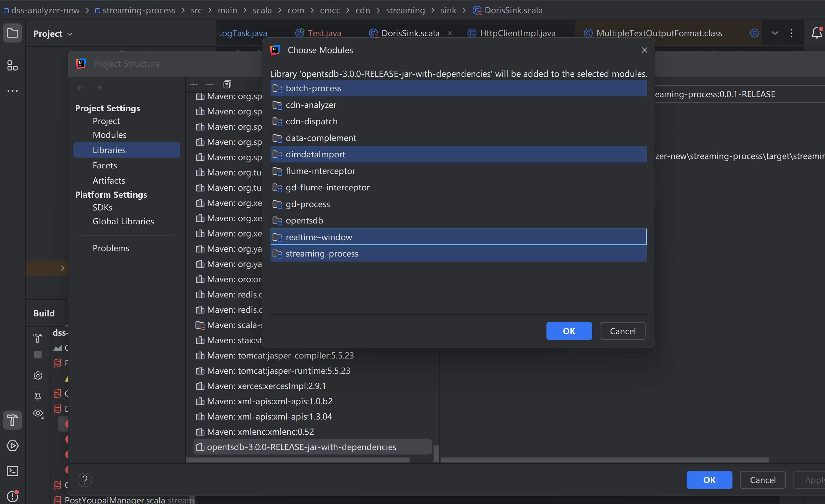Open the Global Libraries settings item
This screenshot has width=825, height=504.
[x=123, y=221]
